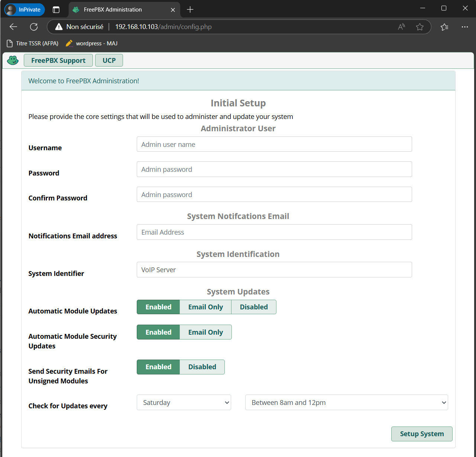Viewport: 476px width, 457px height.
Task: Add page to favorites with star icon
Action: pyautogui.click(x=420, y=27)
